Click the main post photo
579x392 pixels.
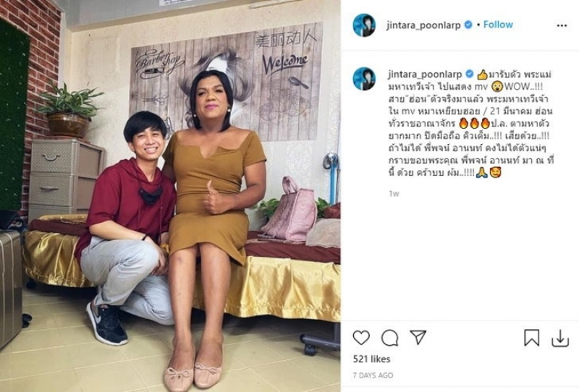170,196
